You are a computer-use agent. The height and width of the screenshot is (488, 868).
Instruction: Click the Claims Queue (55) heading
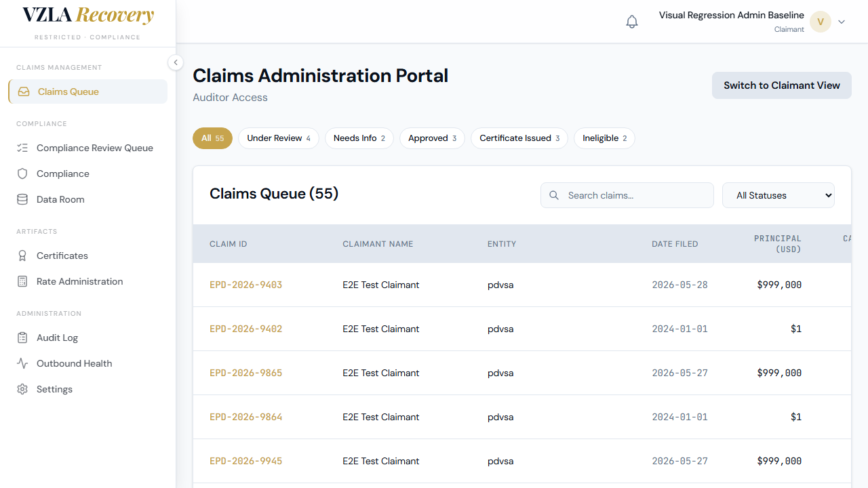tap(274, 194)
